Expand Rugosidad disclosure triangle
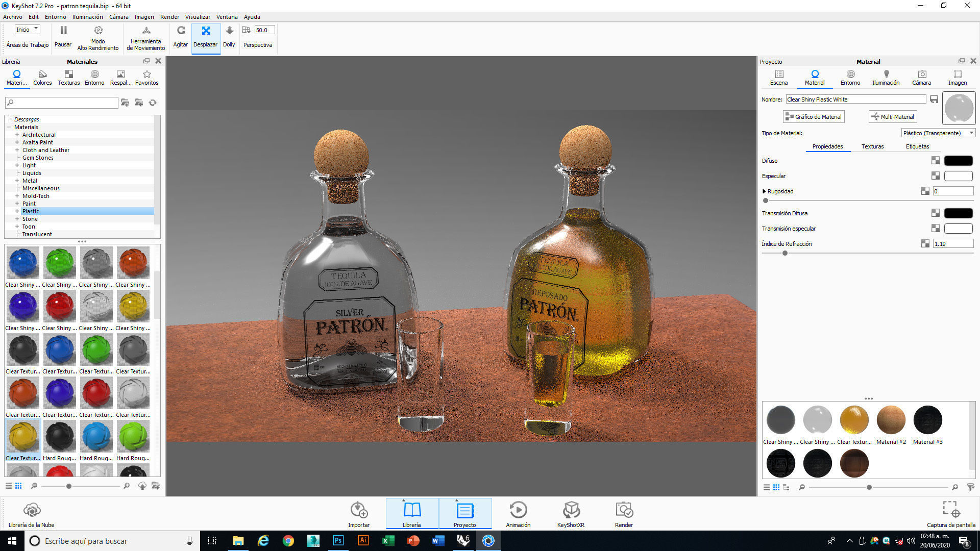 (764, 191)
